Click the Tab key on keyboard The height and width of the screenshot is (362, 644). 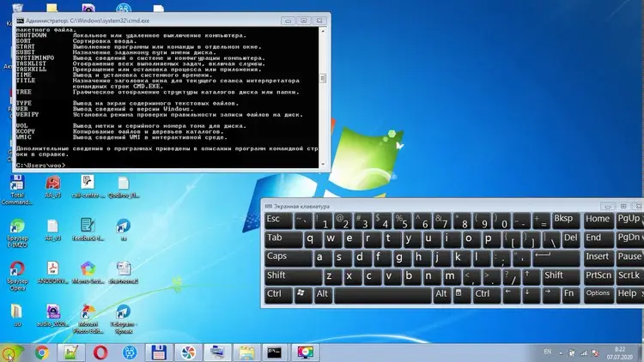(283, 239)
